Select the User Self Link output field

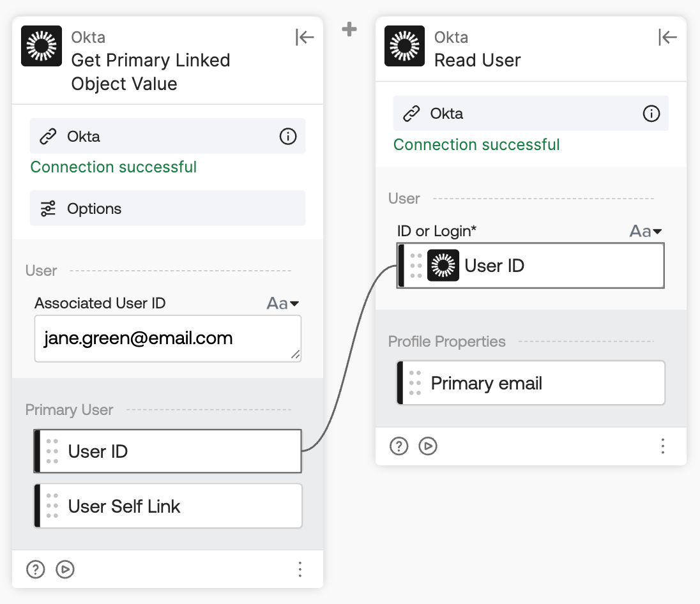click(168, 506)
